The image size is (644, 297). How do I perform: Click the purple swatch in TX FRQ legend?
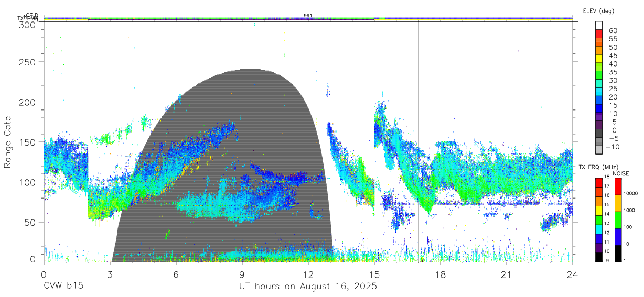pos(599,247)
